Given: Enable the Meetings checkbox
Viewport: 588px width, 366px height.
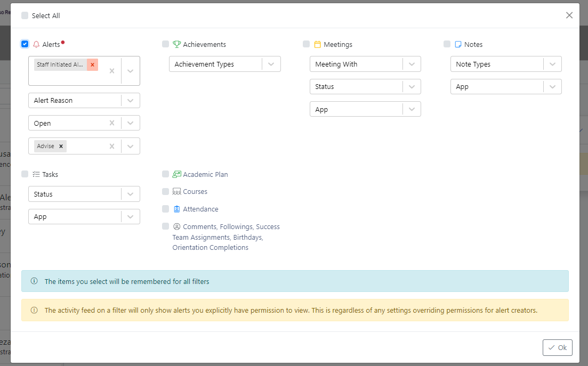Looking at the screenshot, I should click(306, 44).
